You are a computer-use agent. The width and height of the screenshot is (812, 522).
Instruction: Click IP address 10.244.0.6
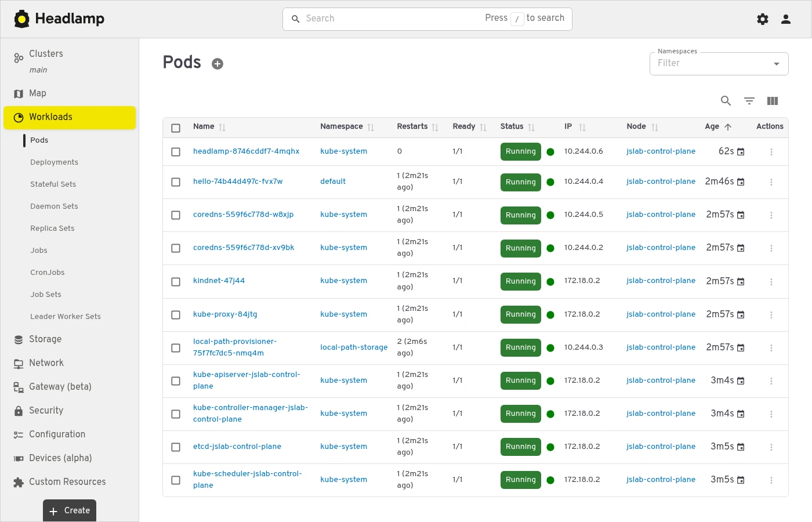click(583, 151)
